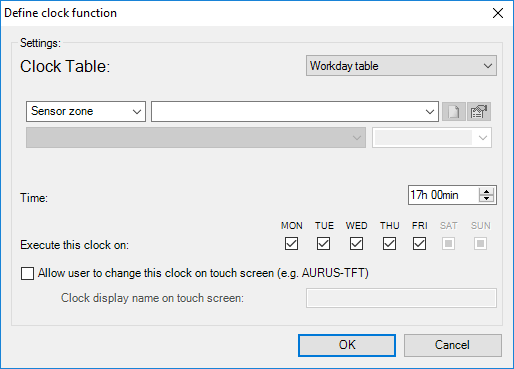Viewport: 514px width, 369px height.
Task: Click the new document icon button
Action: (x=454, y=111)
